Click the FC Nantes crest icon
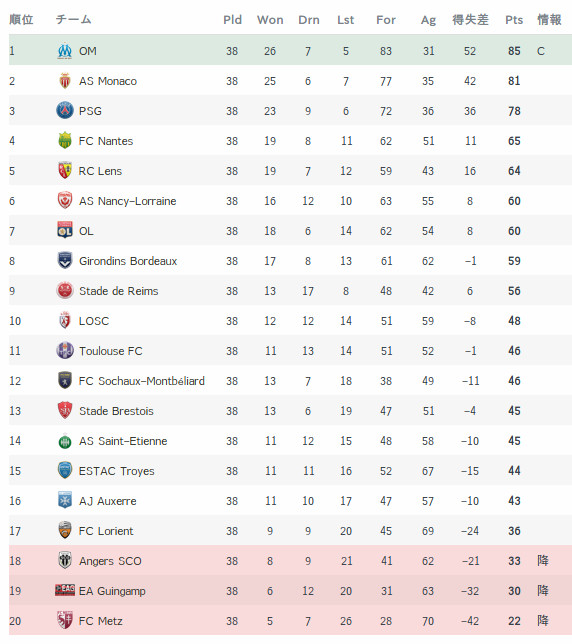The height and width of the screenshot is (644, 572). click(x=65, y=140)
